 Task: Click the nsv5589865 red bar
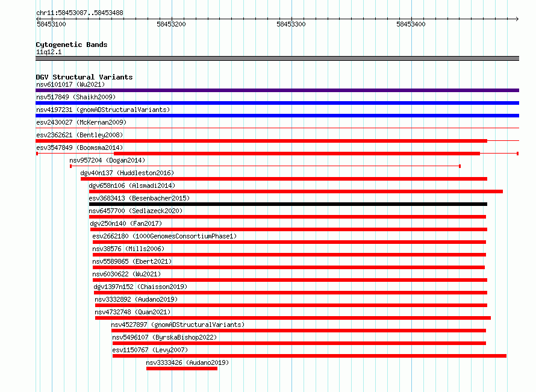tap(288, 267)
